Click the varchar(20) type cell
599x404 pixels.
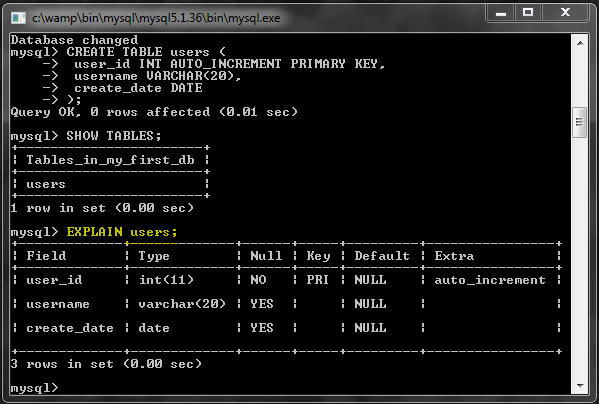point(182,304)
